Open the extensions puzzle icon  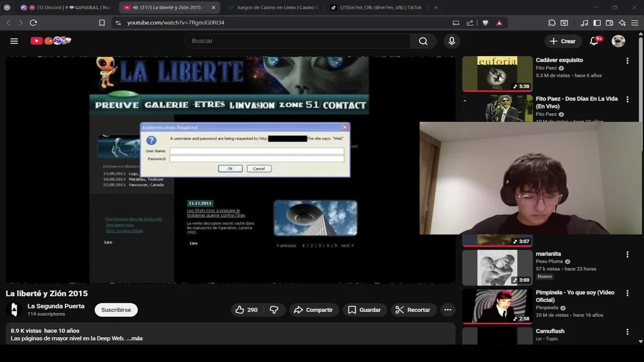(552, 23)
